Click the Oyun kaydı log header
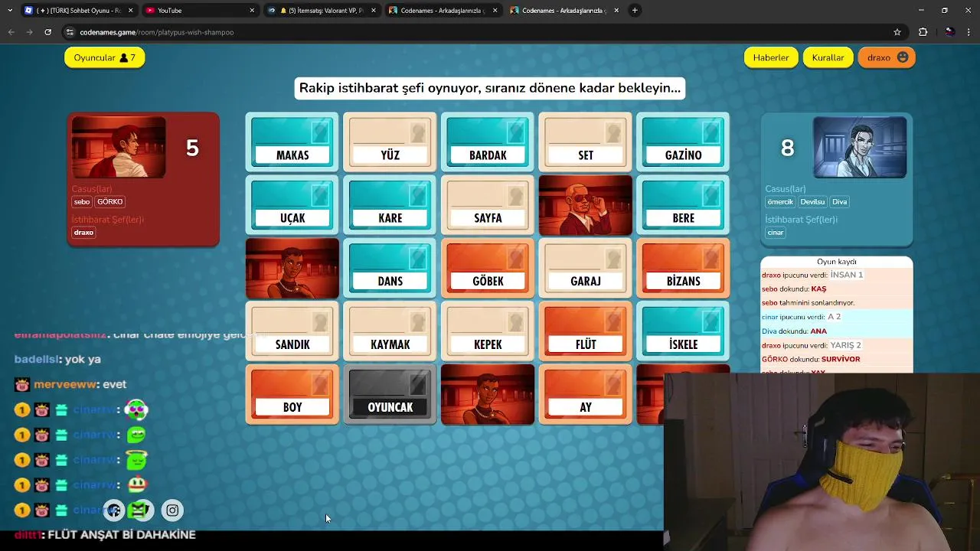The height and width of the screenshot is (551, 980). [837, 262]
